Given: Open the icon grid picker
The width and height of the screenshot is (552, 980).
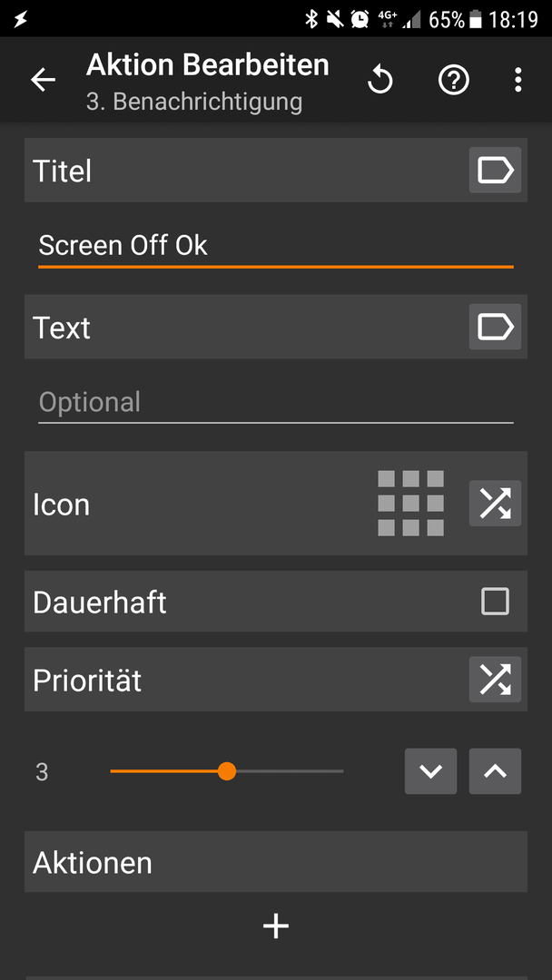Looking at the screenshot, I should click(410, 503).
